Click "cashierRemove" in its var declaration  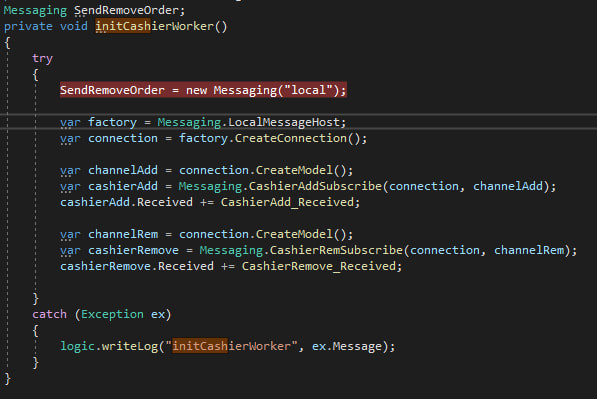tap(133, 250)
